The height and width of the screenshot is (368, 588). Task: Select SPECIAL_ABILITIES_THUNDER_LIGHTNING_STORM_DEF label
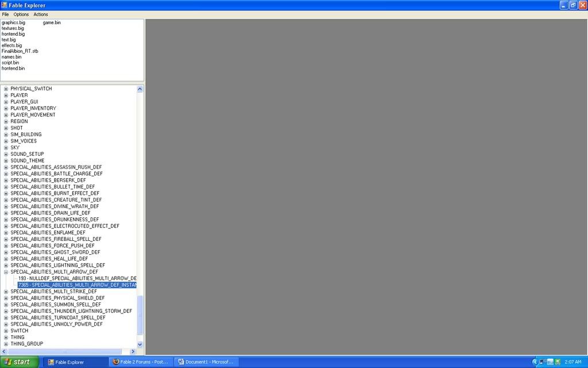click(x=71, y=311)
